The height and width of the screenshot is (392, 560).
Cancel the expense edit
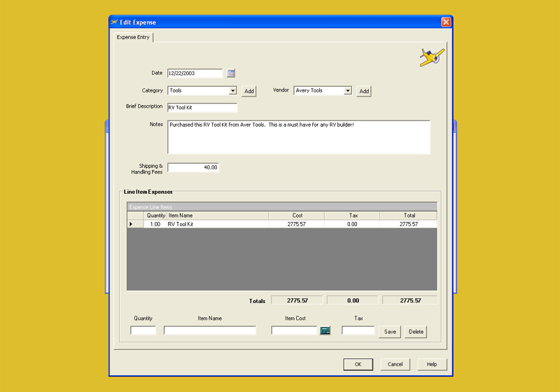[395, 364]
